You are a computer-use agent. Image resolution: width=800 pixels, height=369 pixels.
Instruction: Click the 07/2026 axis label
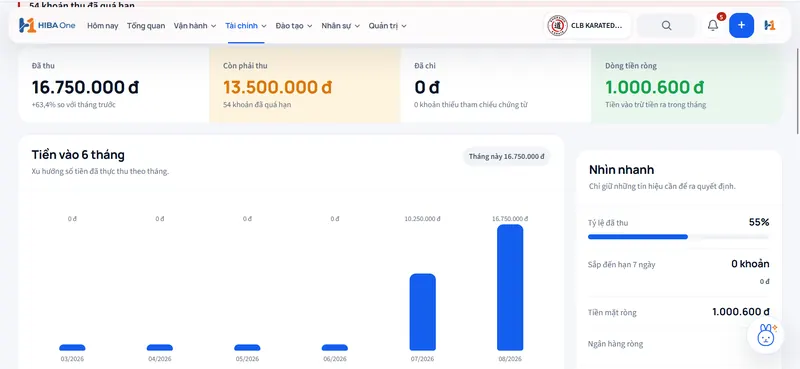(x=422, y=359)
